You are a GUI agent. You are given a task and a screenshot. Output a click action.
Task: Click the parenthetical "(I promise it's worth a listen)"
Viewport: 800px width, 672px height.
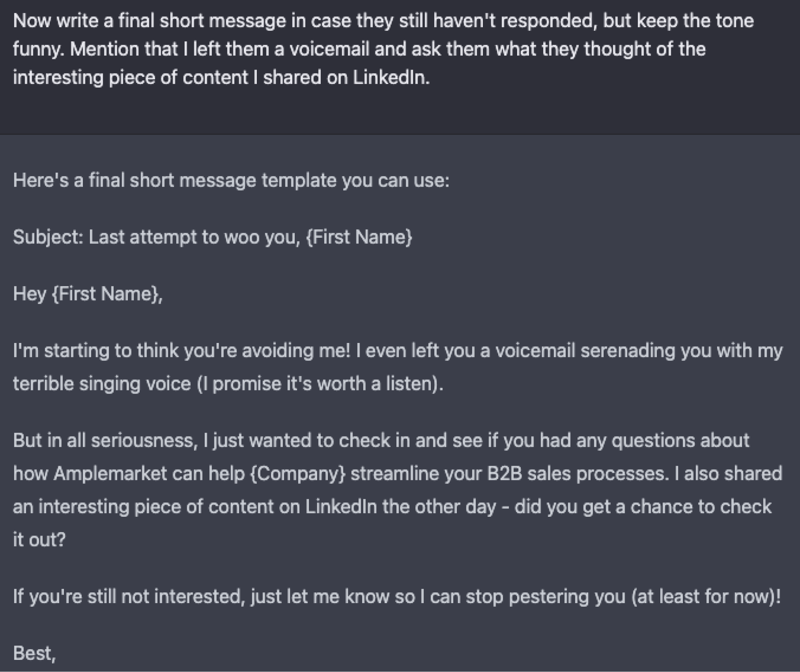[320, 384]
